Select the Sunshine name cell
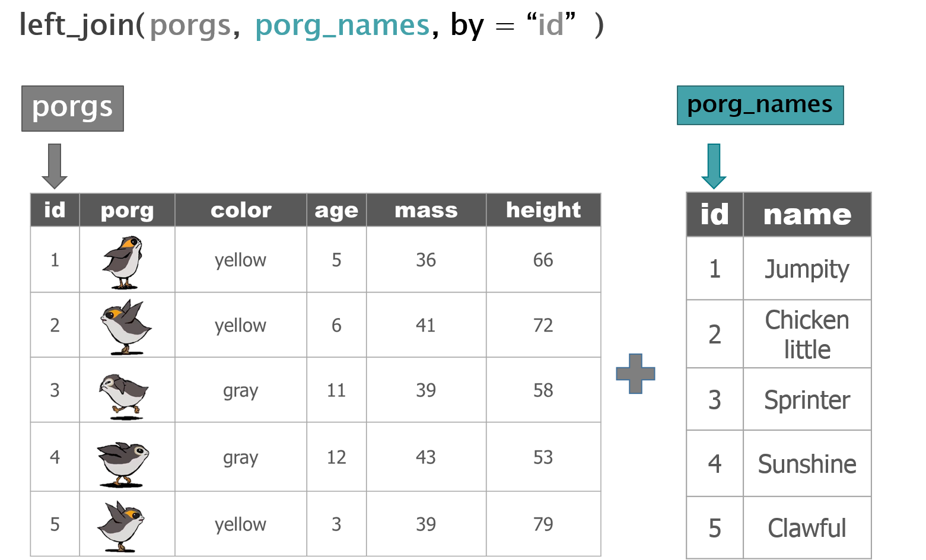 click(x=807, y=463)
